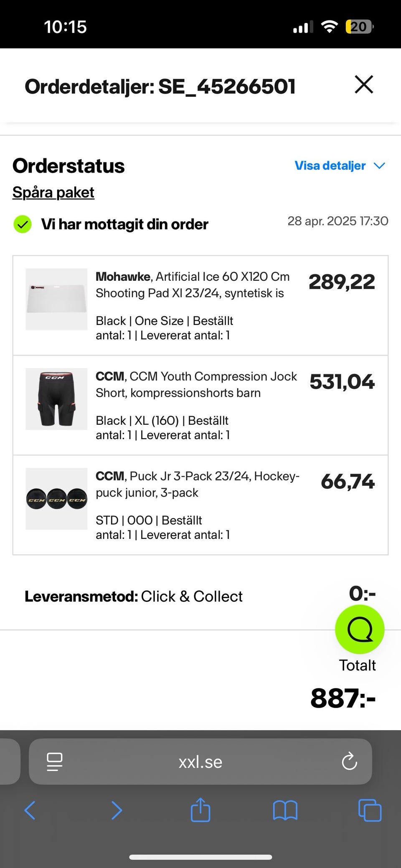This screenshot has height=868, width=401.
Task: Open the Spåra paket tracking link
Action: pos(53,192)
